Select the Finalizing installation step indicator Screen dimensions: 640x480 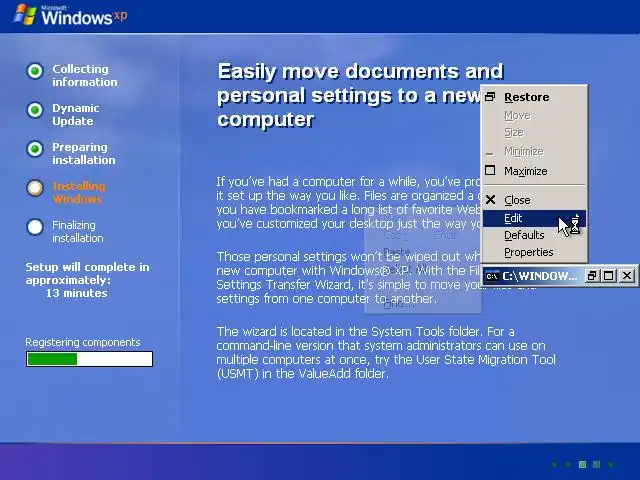coord(35,227)
